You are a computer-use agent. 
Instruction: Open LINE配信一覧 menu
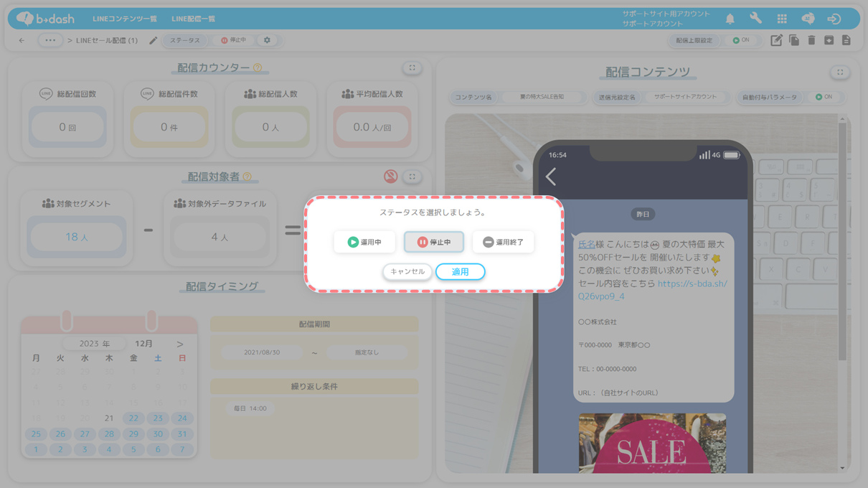[x=194, y=19]
